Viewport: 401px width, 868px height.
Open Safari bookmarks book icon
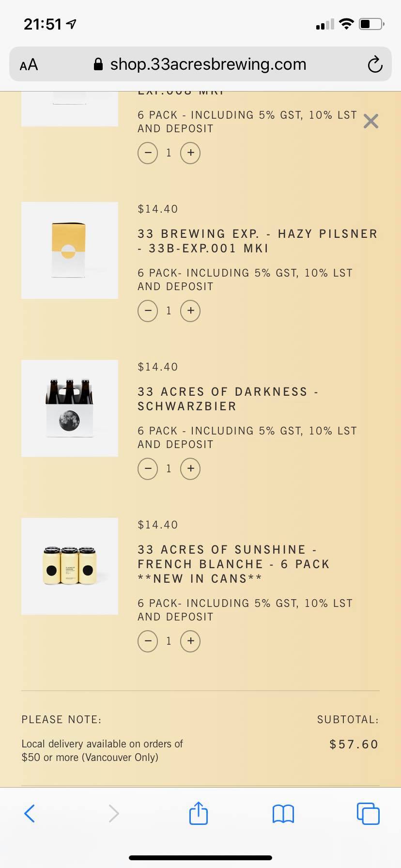coord(283,814)
